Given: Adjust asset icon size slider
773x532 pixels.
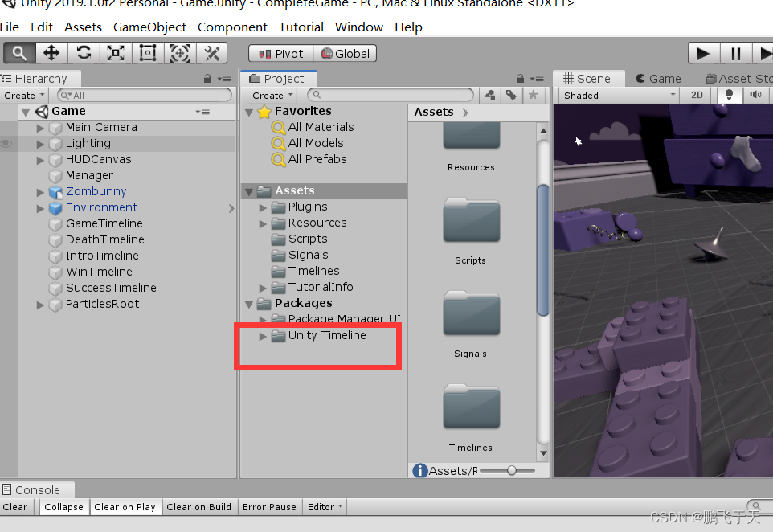Looking at the screenshot, I should (512, 470).
